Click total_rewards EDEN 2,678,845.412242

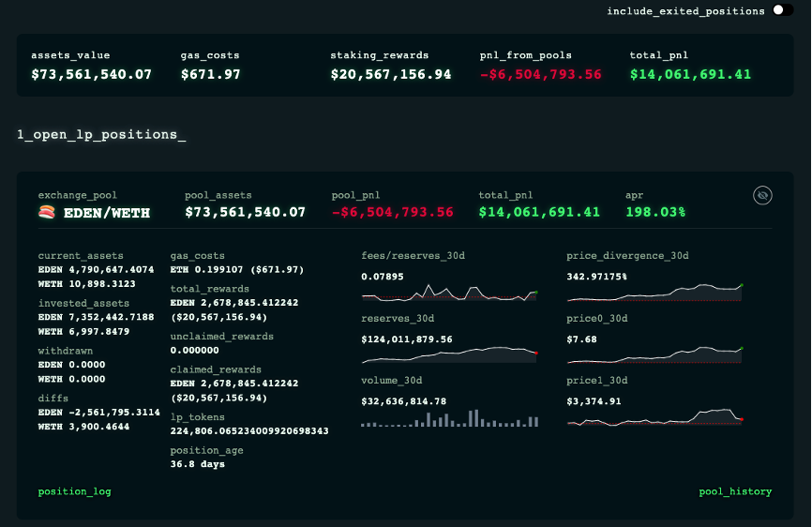234,303
